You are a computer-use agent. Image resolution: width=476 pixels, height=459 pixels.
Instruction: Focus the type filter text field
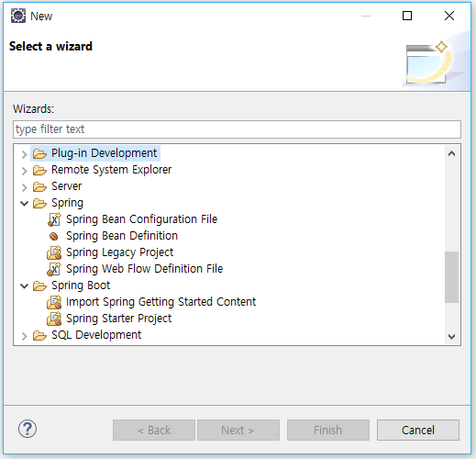click(237, 129)
